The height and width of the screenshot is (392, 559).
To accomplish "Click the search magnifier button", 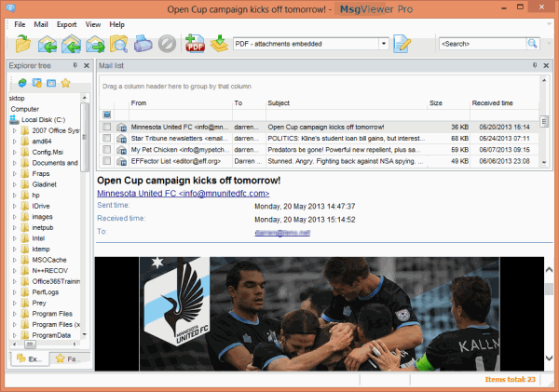I will pos(533,44).
